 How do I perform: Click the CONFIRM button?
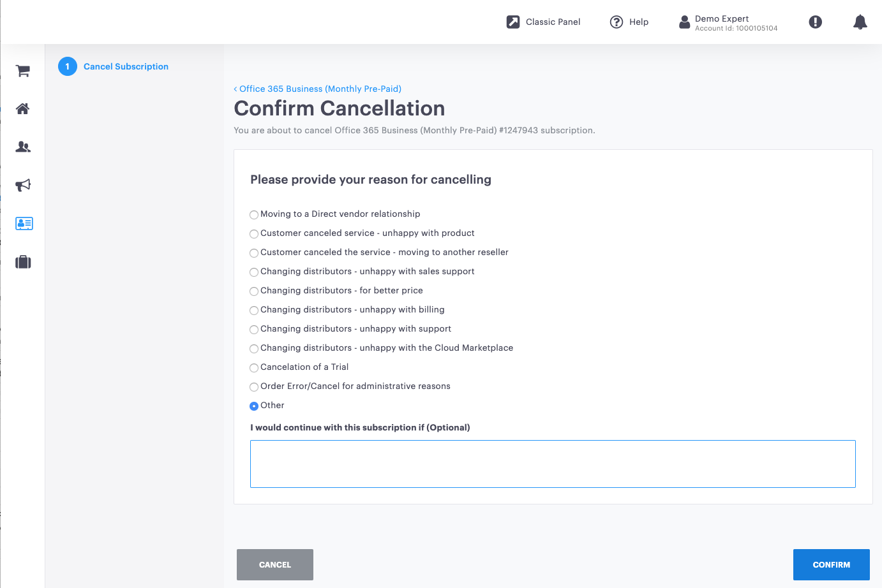pyautogui.click(x=831, y=564)
